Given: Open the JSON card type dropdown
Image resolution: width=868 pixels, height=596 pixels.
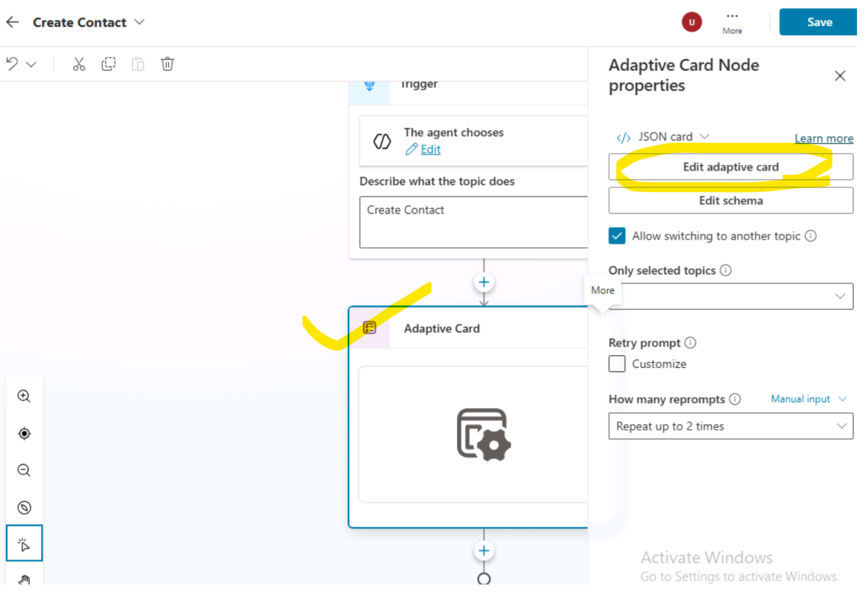Looking at the screenshot, I should coord(663,137).
